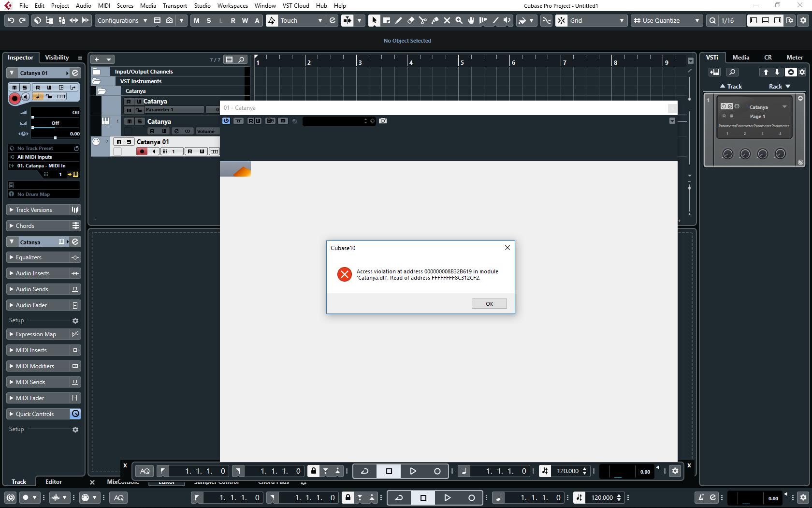Select the Zoom magnifier tool
Screen dimensions: 812x508
coord(459,20)
